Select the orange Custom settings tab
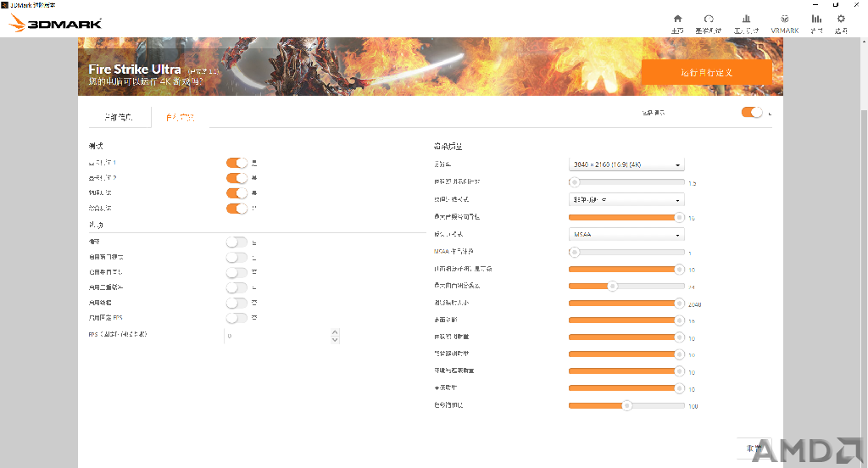This screenshot has height=468, width=868. [x=181, y=117]
